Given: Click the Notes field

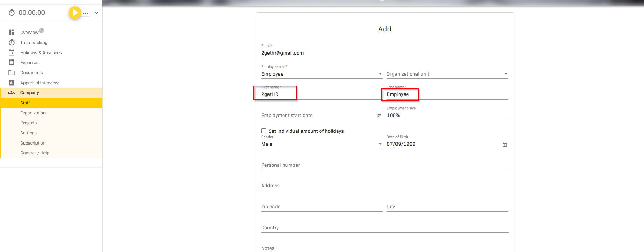Looking at the screenshot, I should click(x=385, y=248).
